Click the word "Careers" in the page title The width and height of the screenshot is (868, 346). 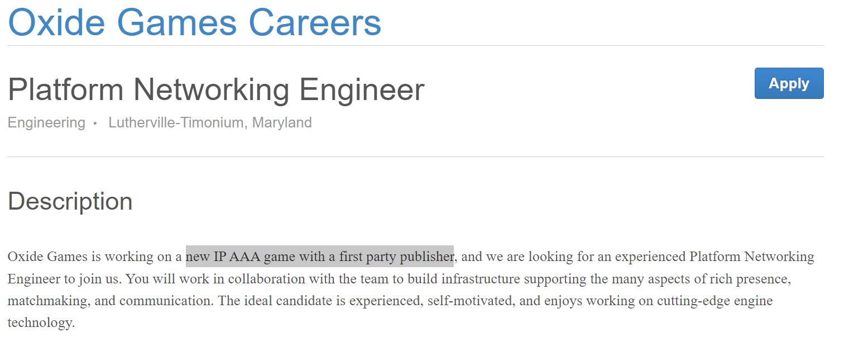(x=315, y=22)
